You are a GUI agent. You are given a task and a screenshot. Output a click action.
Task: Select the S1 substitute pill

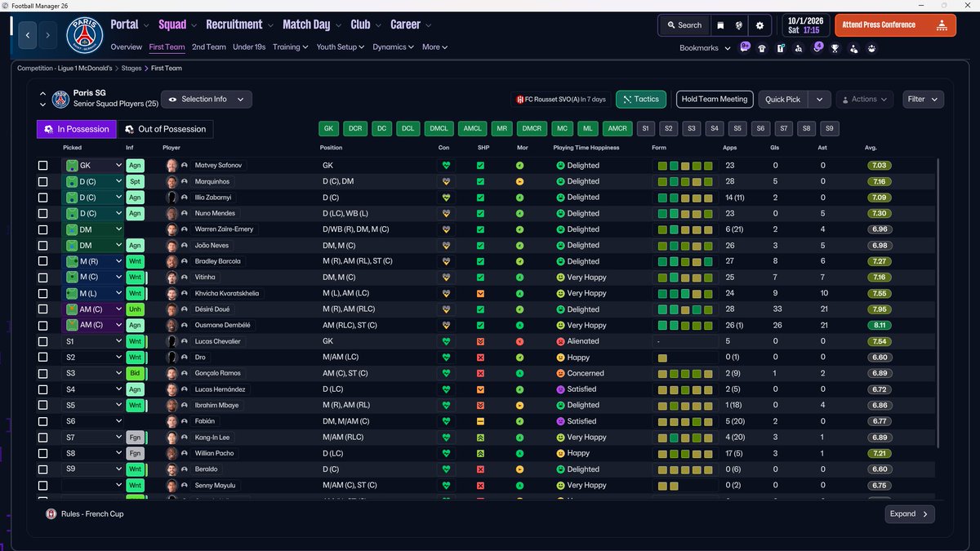click(x=645, y=128)
